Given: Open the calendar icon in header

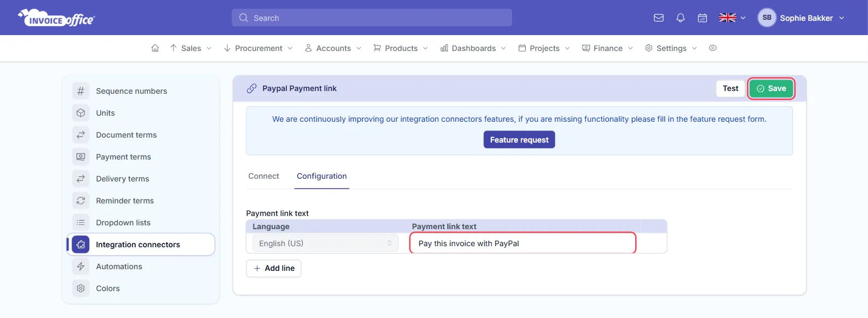Looking at the screenshot, I should pos(702,18).
